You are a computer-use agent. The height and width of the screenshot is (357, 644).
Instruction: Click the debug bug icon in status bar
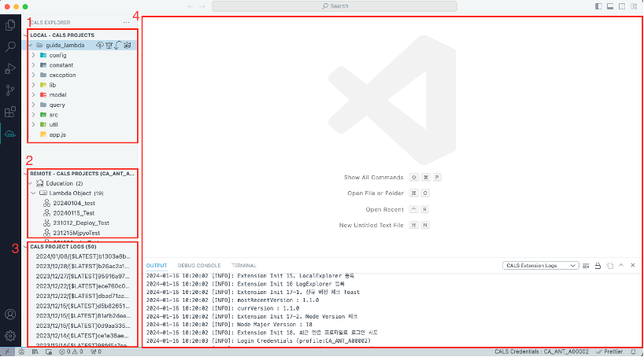pos(22,352)
